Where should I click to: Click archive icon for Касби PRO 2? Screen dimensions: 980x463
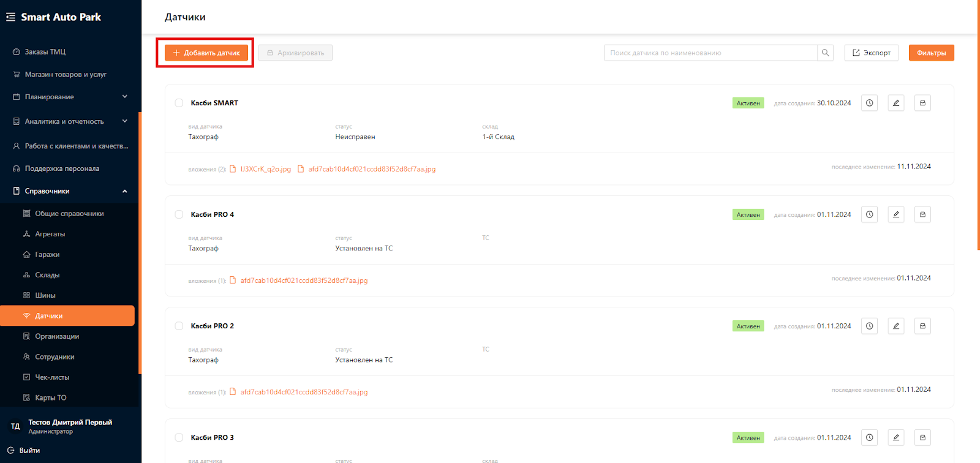coord(922,326)
